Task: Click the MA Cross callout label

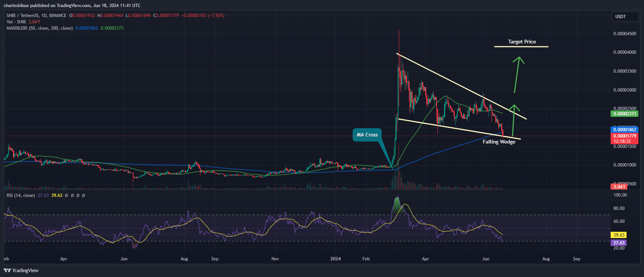Action: (x=367, y=135)
